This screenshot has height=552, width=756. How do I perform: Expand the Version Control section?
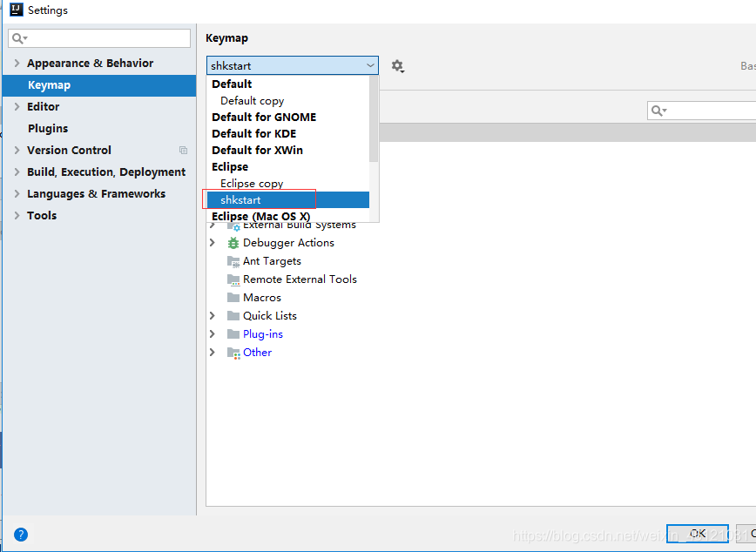pyautogui.click(x=17, y=150)
